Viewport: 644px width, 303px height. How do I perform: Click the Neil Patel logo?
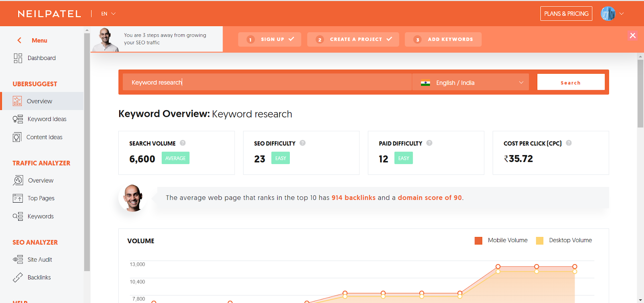50,14
